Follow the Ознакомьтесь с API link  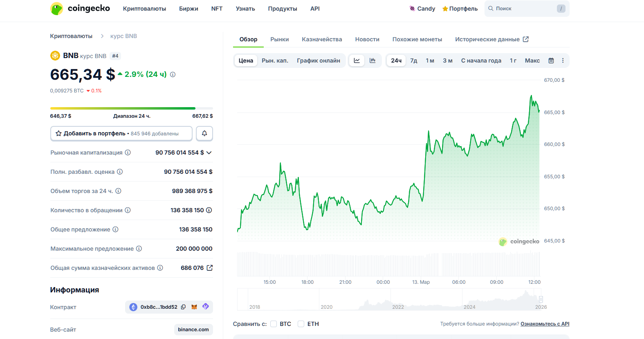tap(545, 324)
